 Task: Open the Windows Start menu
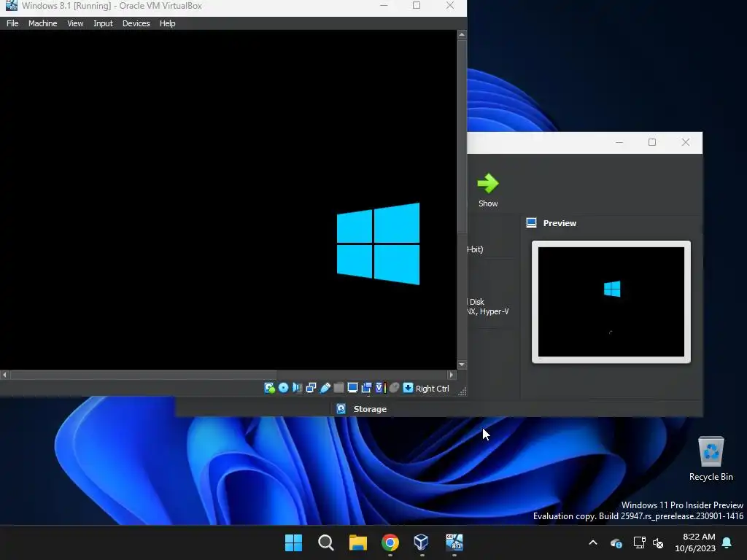click(293, 542)
